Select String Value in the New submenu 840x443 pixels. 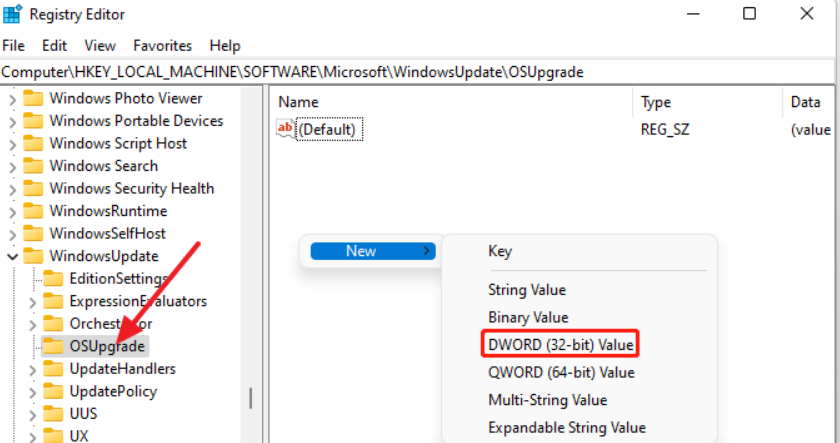tap(526, 290)
